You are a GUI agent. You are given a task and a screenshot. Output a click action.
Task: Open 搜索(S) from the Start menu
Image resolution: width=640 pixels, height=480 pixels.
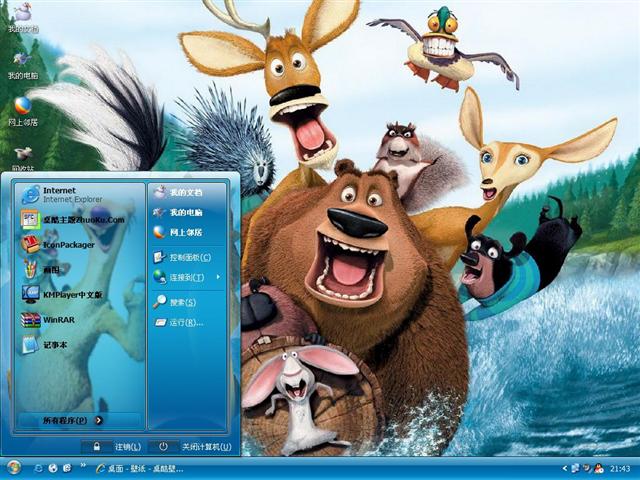[187, 302]
